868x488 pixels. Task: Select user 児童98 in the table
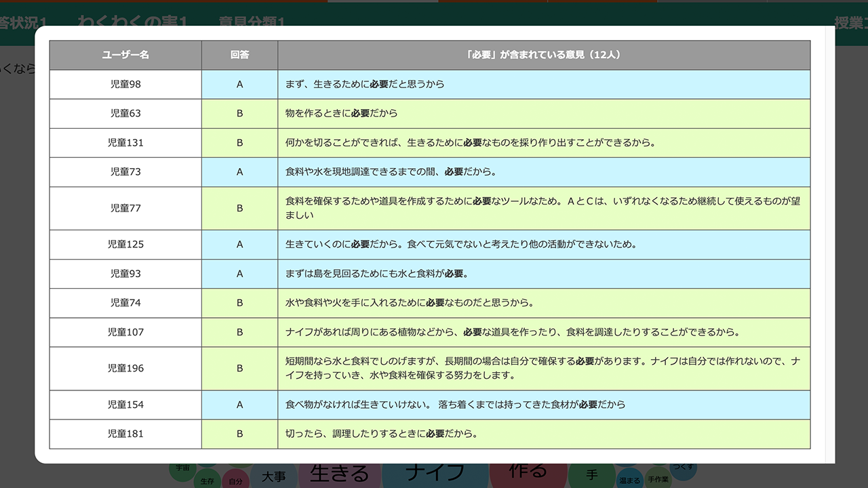[125, 84]
